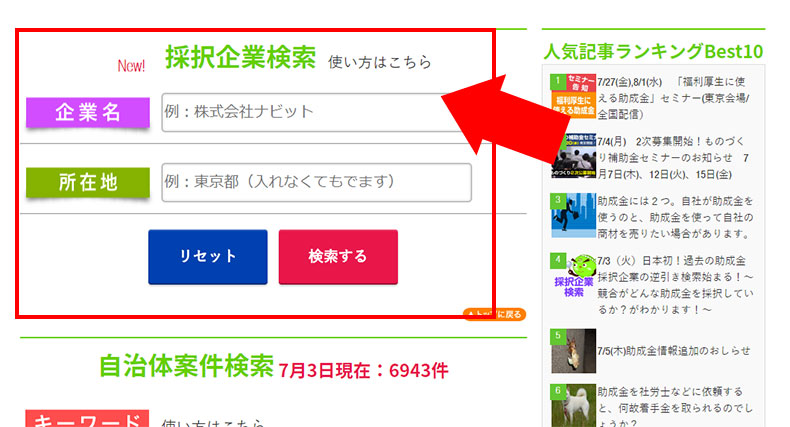The height and width of the screenshot is (427, 790).
Task: Open the rank 1 seminar notice thumbnail
Action: [572, 96]
